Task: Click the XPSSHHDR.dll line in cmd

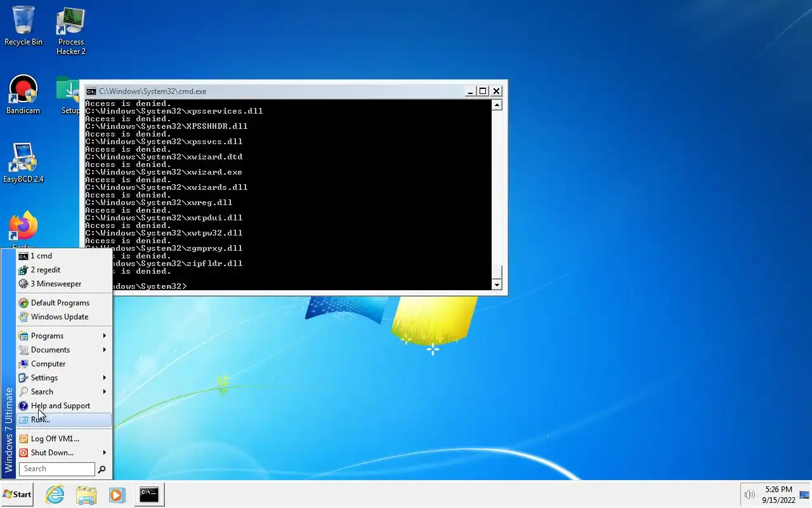Action: click(166, 126)
